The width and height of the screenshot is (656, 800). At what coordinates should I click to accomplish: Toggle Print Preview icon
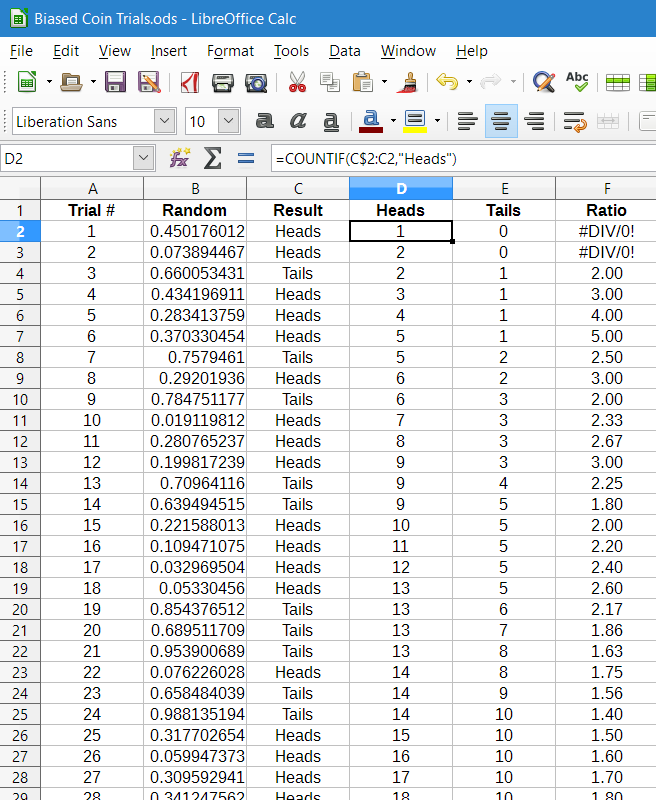pyautogui.click(x=256, y=82)
